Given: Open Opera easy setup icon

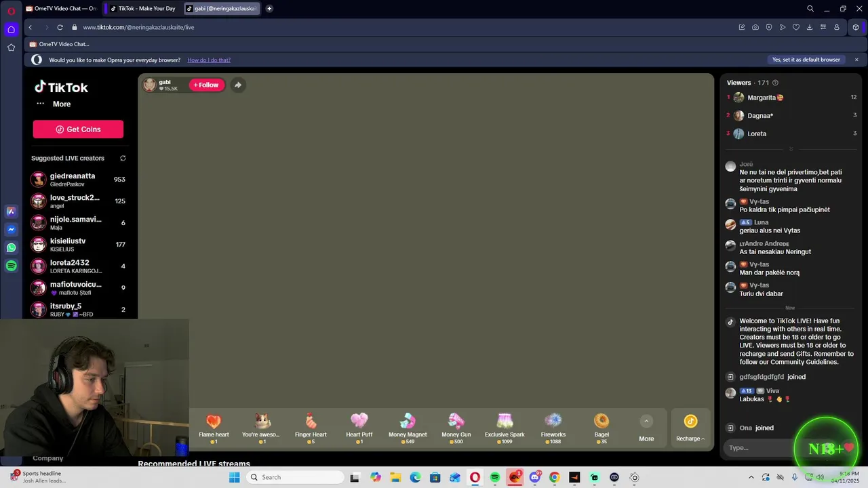Looking at the screenshot, I should 823,27.
